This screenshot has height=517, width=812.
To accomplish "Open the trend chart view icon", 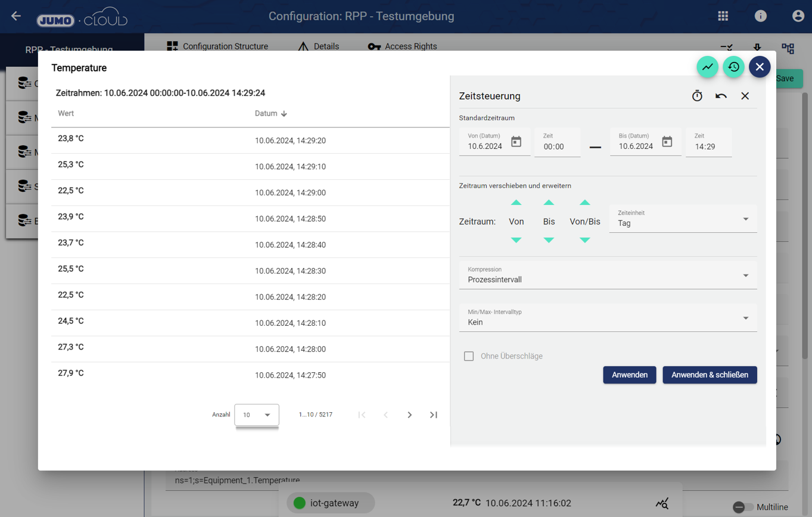I will [707, 67].
